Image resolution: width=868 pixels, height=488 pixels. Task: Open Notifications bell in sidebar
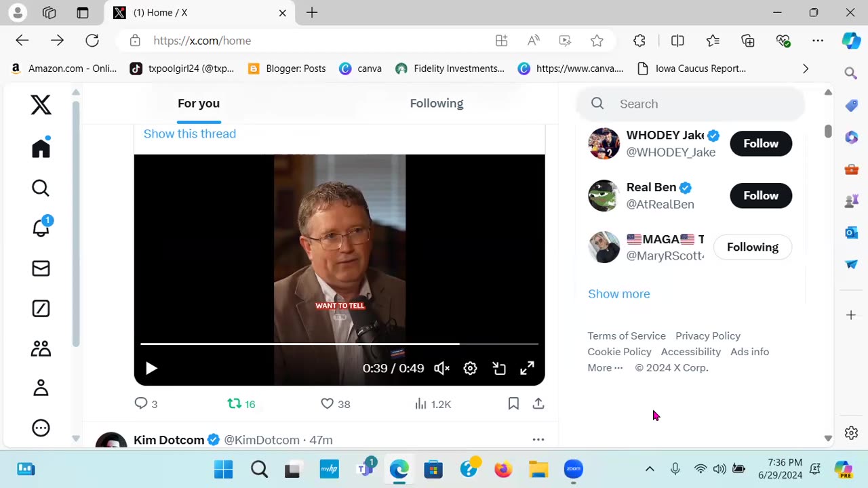[x=41, y=227]
